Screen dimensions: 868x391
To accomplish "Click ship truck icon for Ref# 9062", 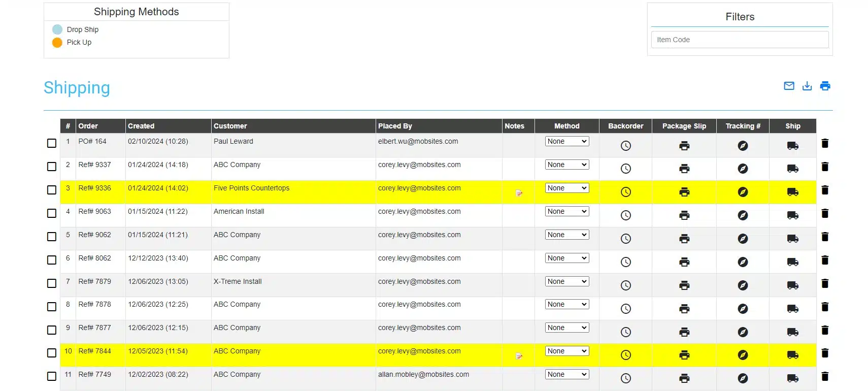I will (792, 239).
